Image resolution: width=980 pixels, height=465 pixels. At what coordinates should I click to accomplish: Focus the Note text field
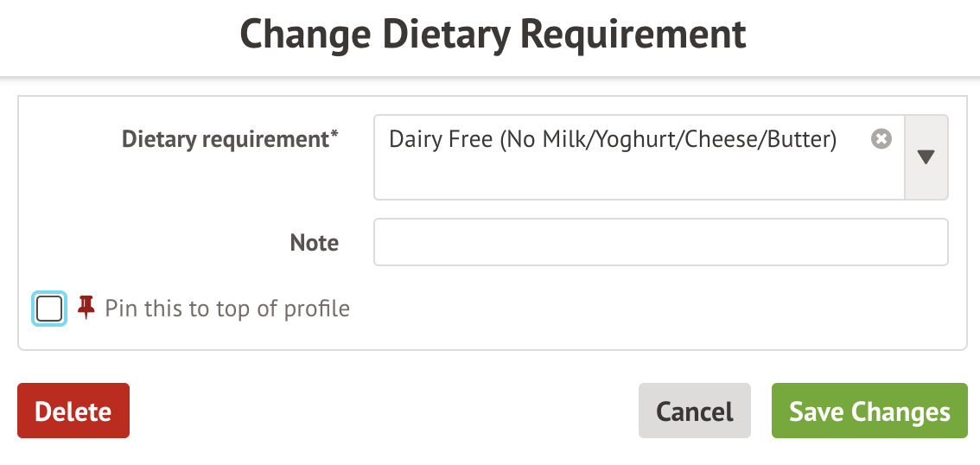[x=660, y=242]
